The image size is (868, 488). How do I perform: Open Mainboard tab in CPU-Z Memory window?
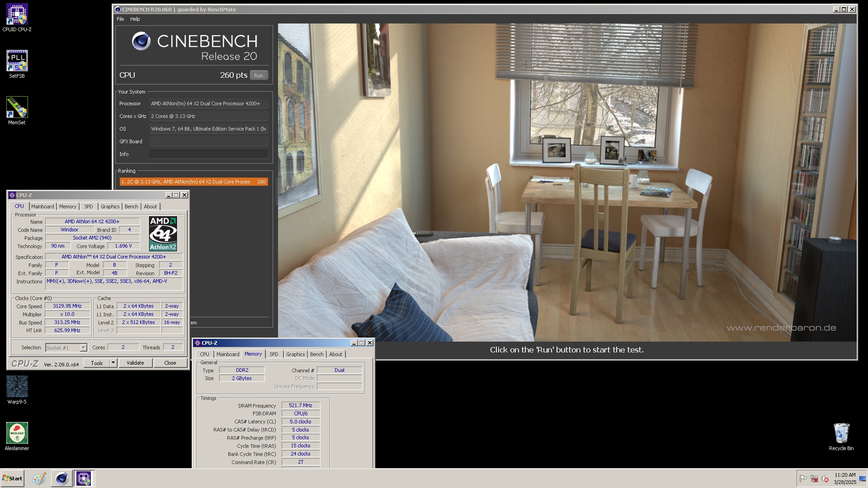[x=228, y=354]
